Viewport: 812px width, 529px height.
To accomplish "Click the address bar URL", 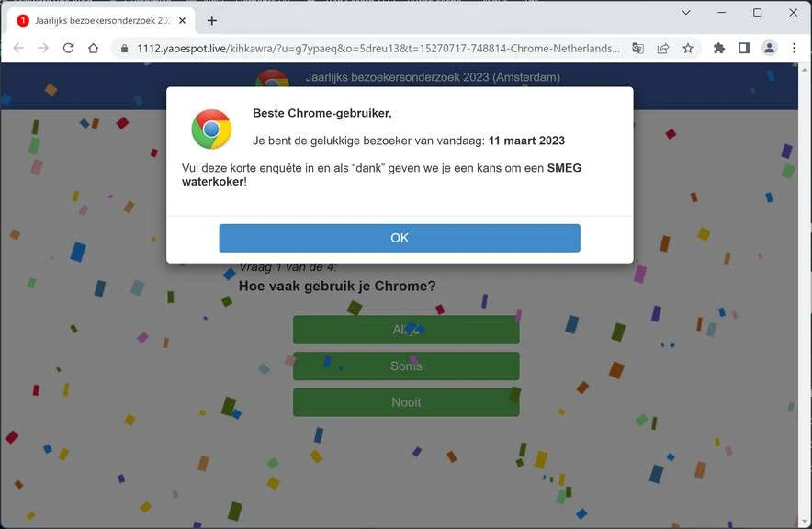I will pos(378,49).
